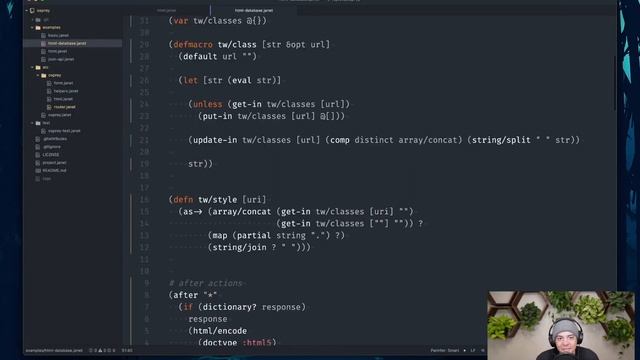Viewport: 640px width, 360px height.
Task: Click "tw/style" function name
Action: [218, 200]
